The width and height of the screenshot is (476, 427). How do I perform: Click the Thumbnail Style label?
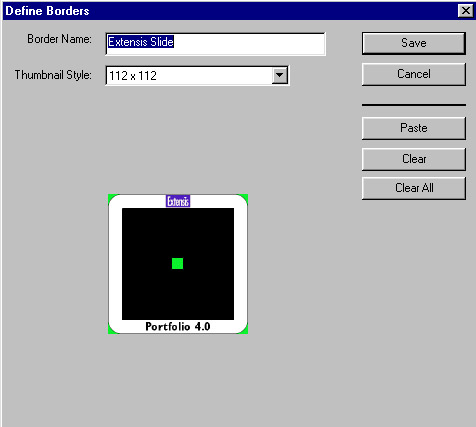tap(53, 75)
